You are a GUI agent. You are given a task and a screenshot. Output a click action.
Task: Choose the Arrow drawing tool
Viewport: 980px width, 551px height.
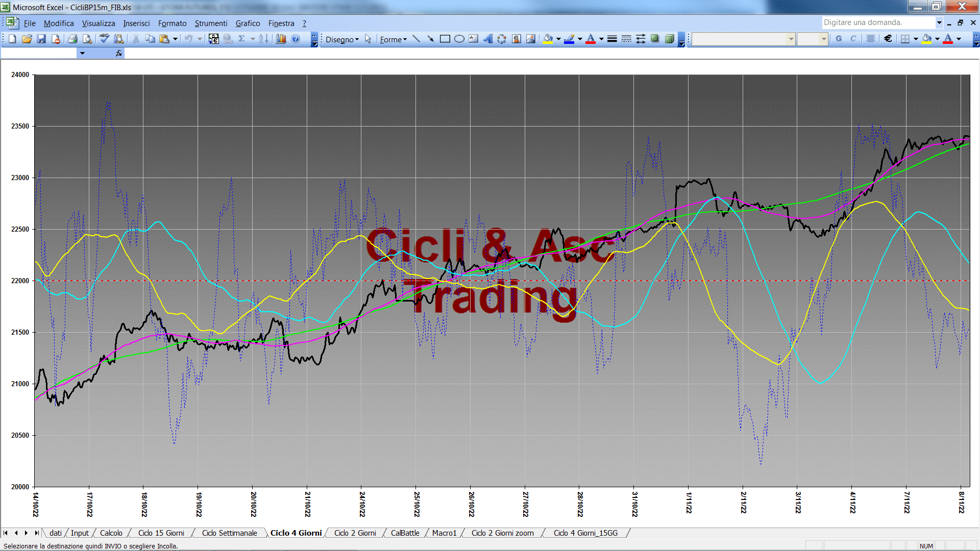click(431, 39)
